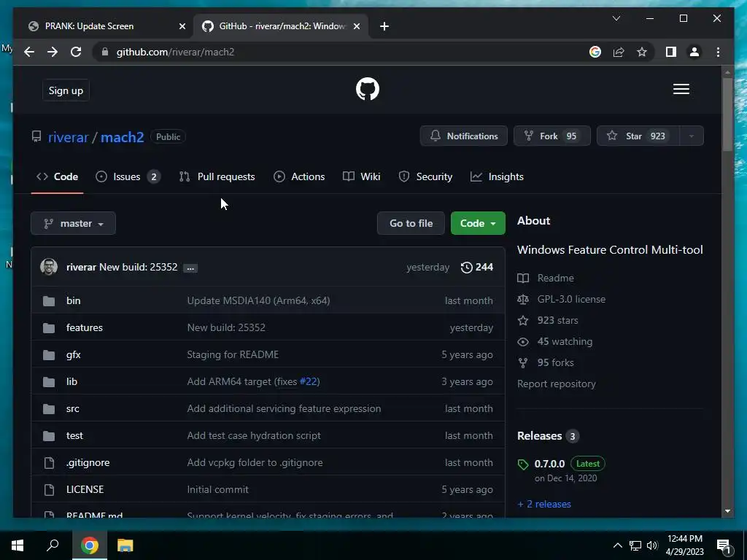Close the GitHub mach2 browser tab
747x560 pixels.
pos(356,26)
